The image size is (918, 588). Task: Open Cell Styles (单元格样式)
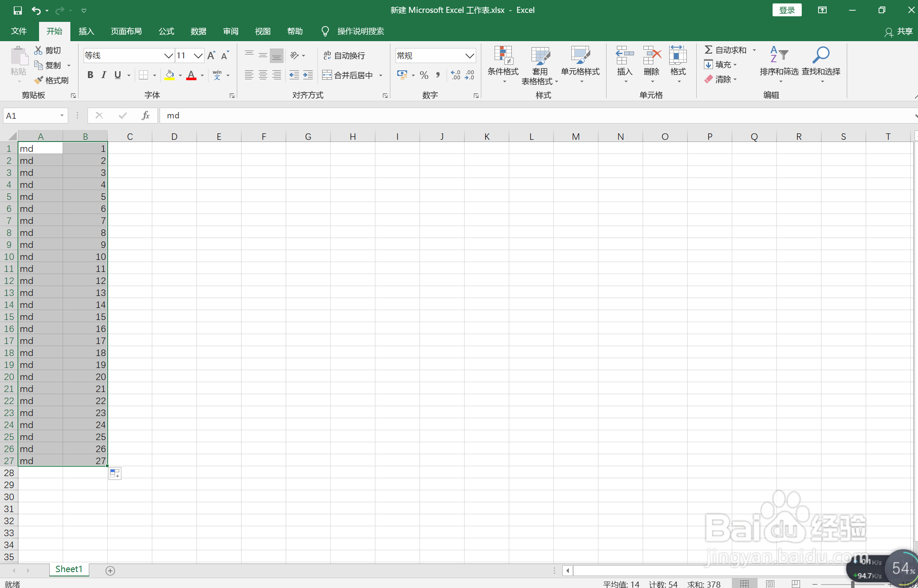pyautogui.click(x=580, y=65)
